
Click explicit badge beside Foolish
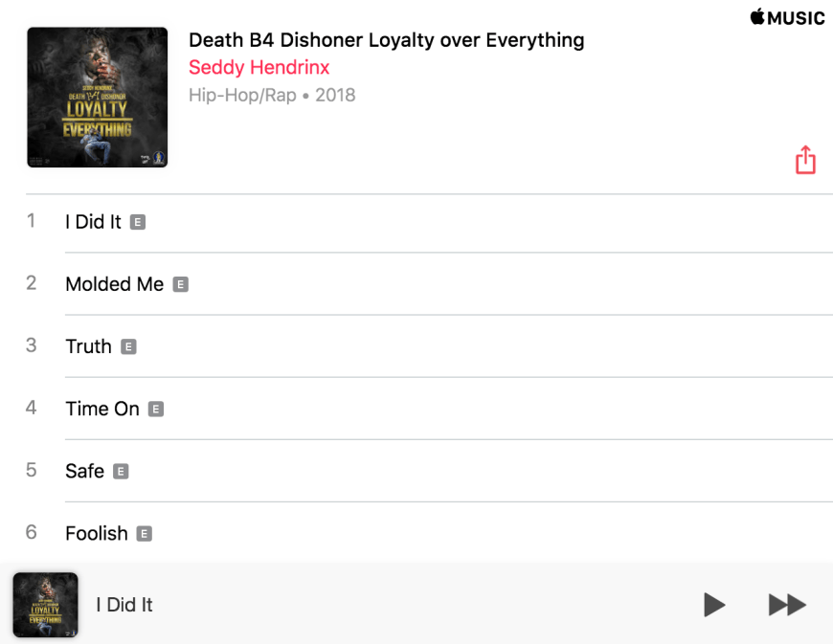(144, 534)
